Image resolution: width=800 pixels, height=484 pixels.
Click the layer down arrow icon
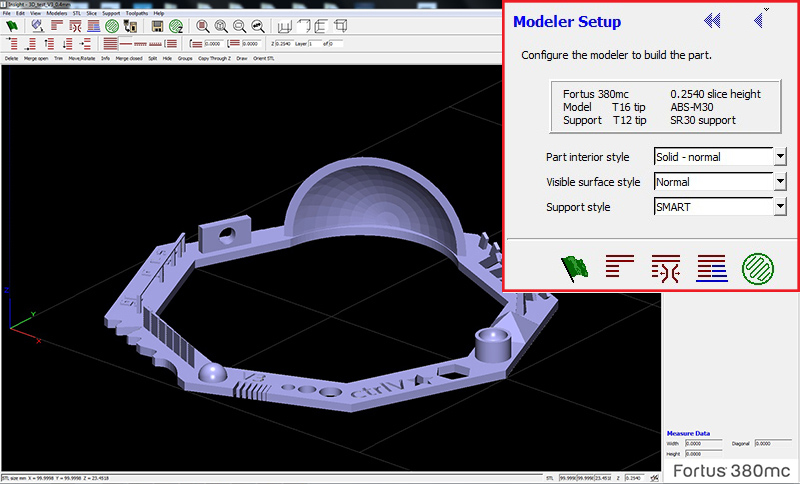coord(68,43)
